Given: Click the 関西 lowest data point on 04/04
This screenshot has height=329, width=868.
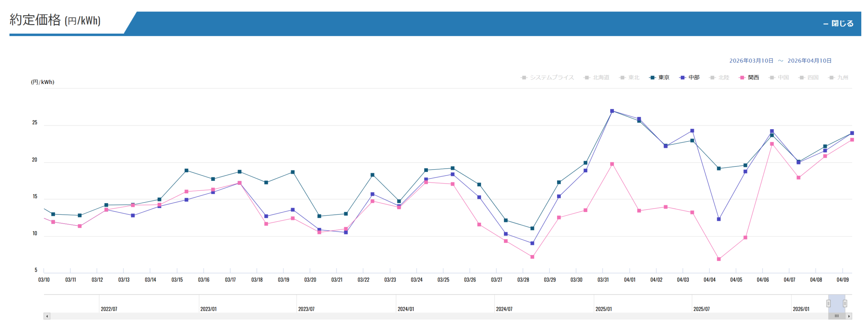Looking at the screenshot, I should click(719, 259).
